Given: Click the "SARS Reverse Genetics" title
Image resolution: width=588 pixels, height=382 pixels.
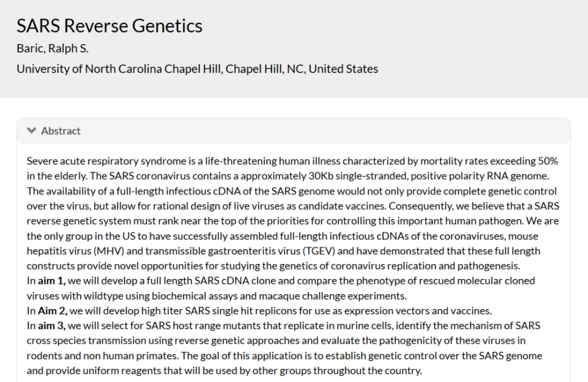Looking at the screenshot, I should pos(109,26).
